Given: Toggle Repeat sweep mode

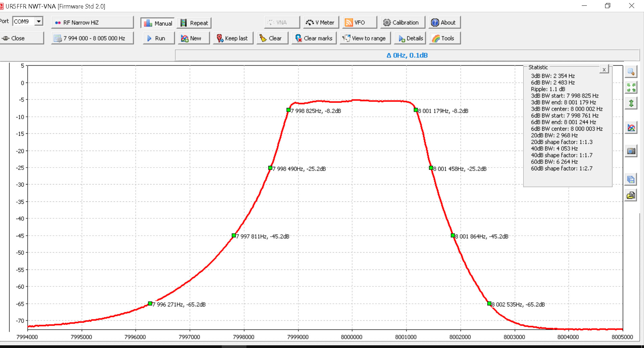Looking at the screenshot, I should click(194, 23).
